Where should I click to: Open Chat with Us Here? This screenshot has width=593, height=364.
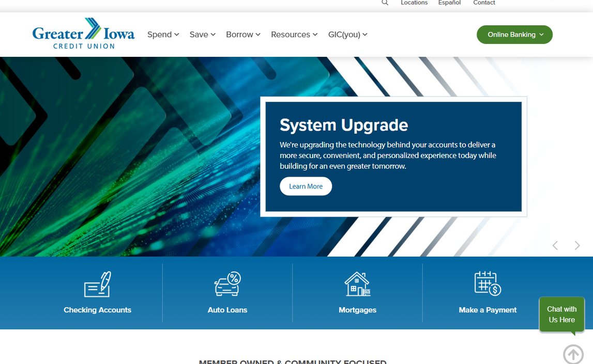tap(561, 314)
